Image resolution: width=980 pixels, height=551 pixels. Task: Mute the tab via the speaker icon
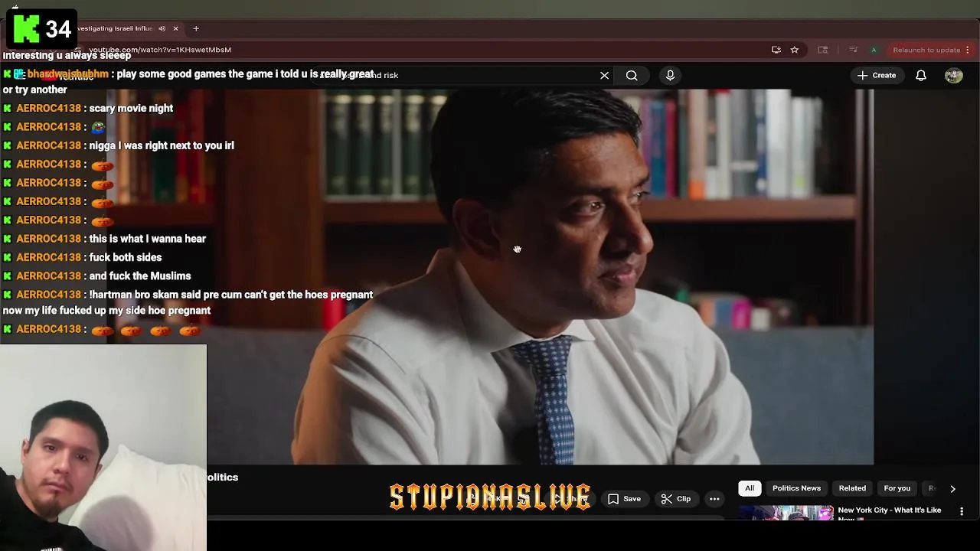click(162, 28)
